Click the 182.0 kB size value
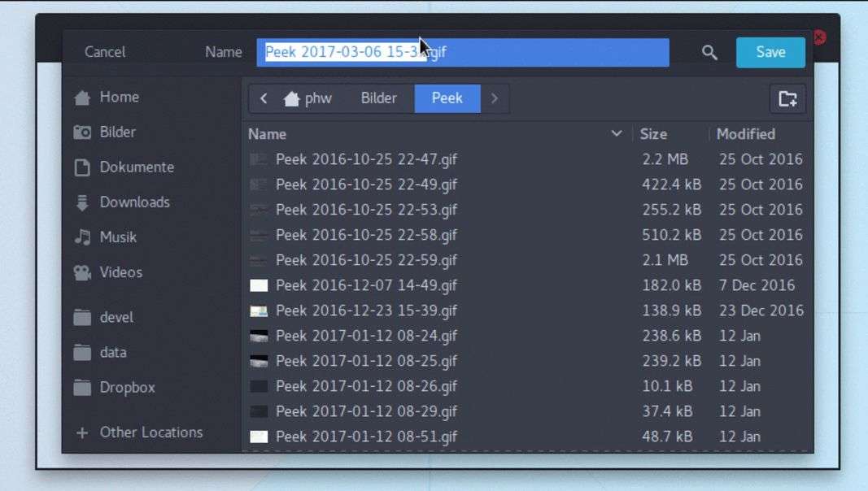The height and width of the screenshot is (491, 868). [x=671, y=285]
